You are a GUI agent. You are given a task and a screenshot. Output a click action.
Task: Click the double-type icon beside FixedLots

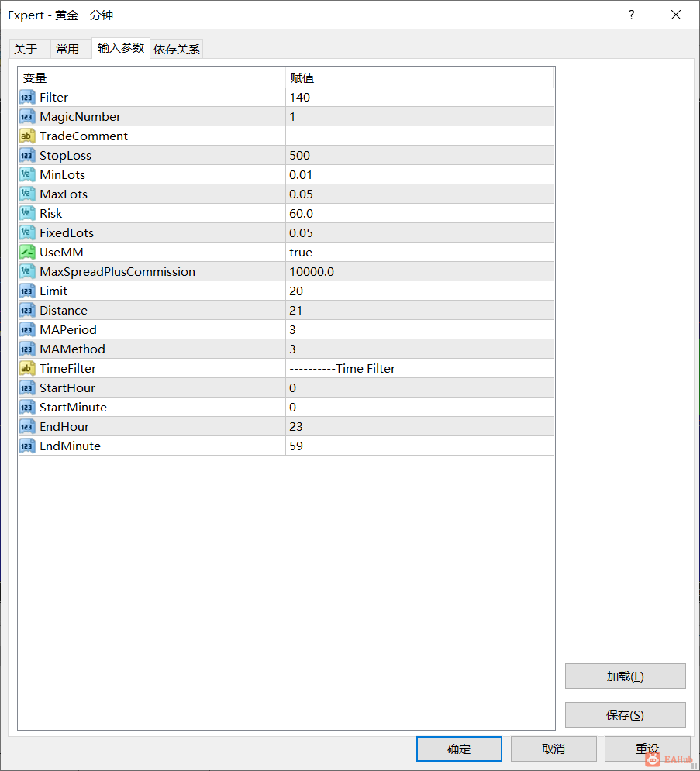click(x=27, y=233)
